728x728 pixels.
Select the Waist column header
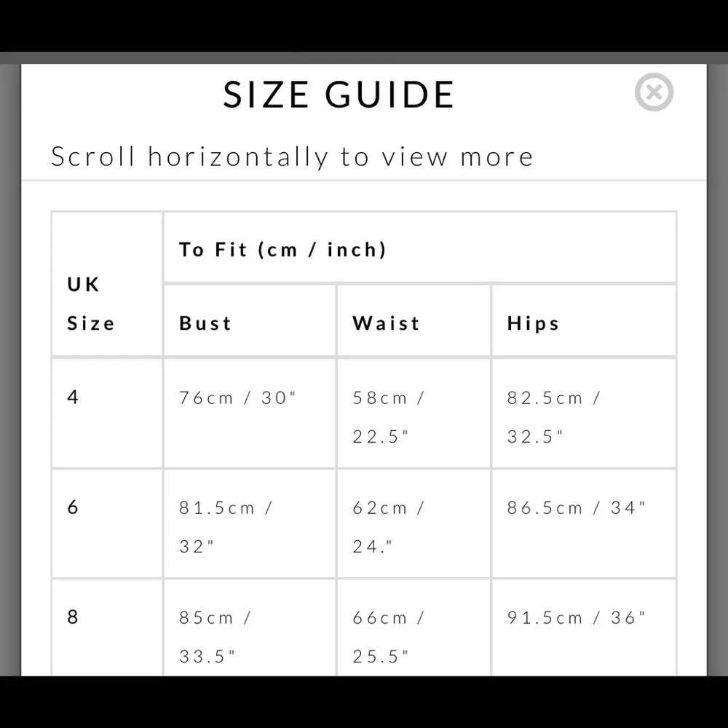pos(386,323)
